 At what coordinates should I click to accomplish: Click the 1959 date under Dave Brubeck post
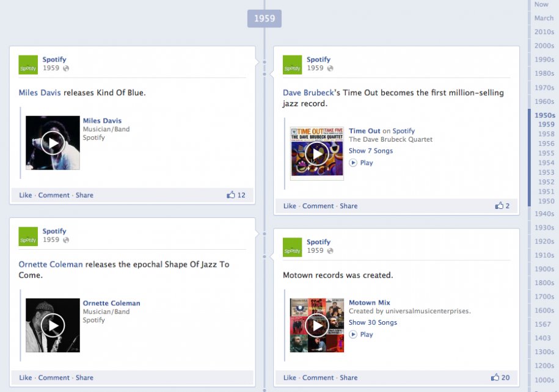point(315,68)
